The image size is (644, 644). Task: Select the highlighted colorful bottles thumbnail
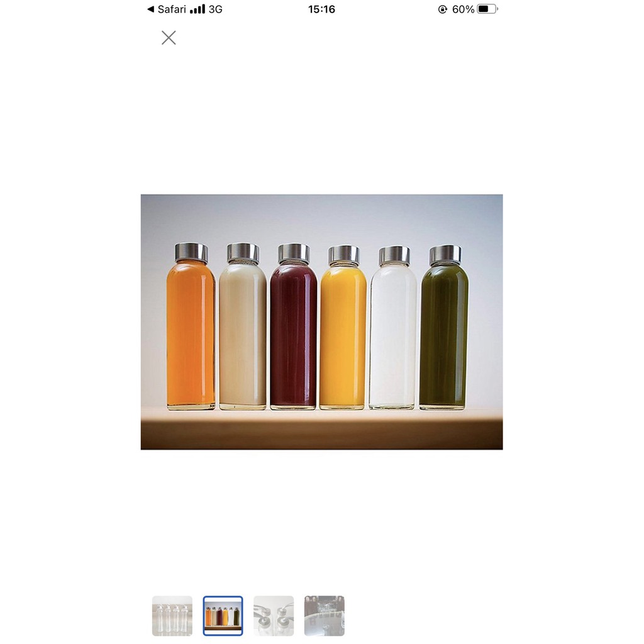[223, 616]
